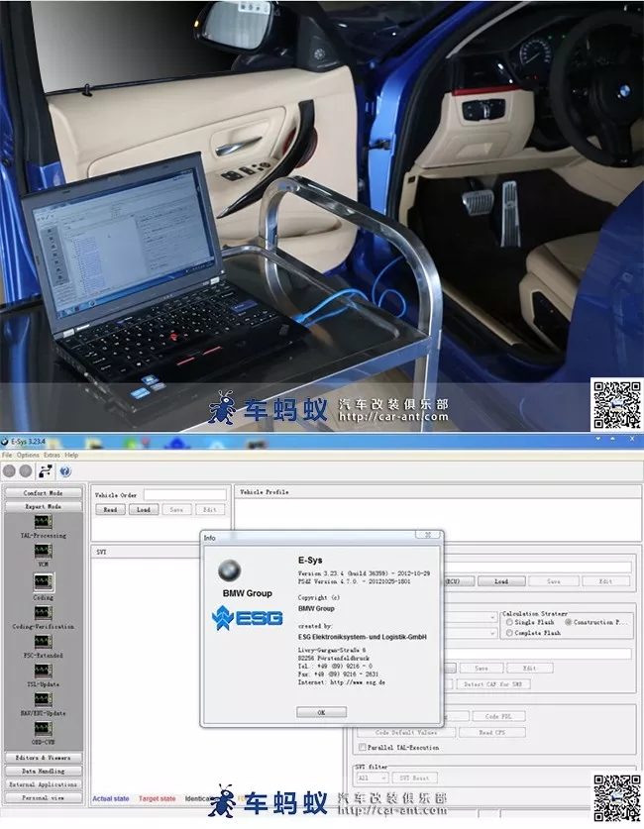Open the Options menu
This screenshot has width=644, height=829.
click(28, 455)
